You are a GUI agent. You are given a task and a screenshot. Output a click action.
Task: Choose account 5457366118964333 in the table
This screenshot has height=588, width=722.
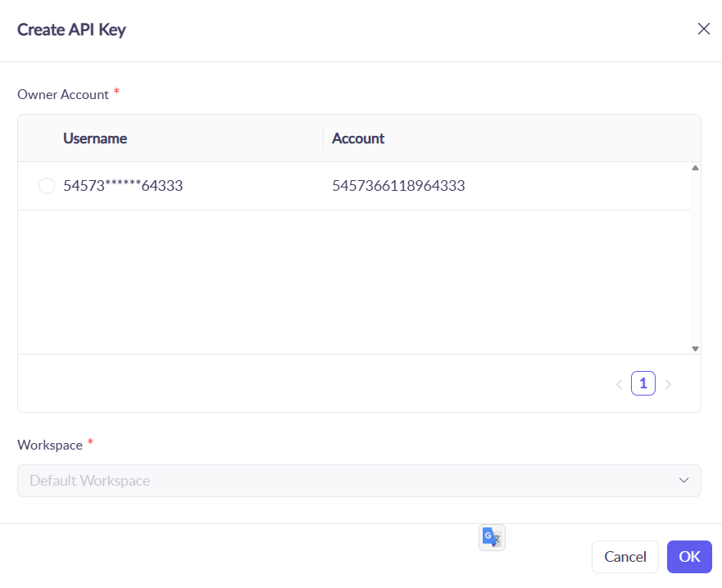pos(399,186)
